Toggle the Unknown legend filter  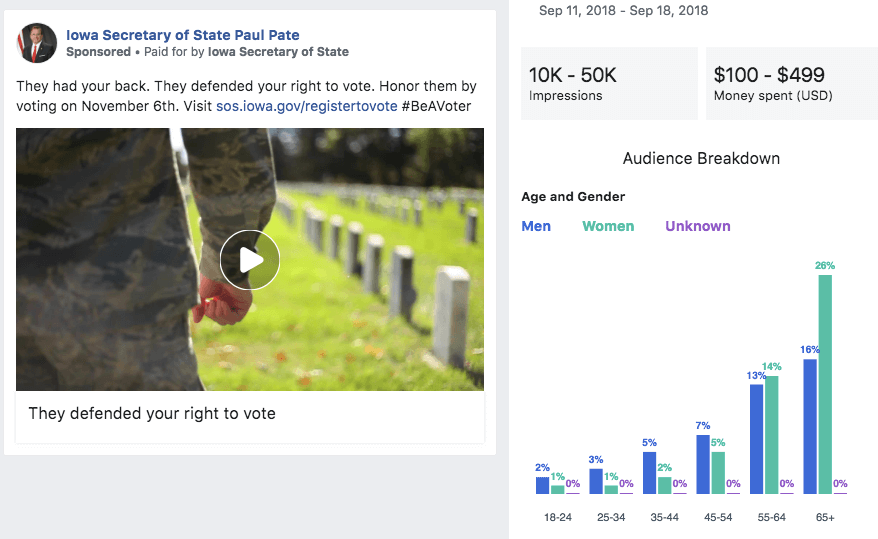pyautogui.click(x=697, y=226)
